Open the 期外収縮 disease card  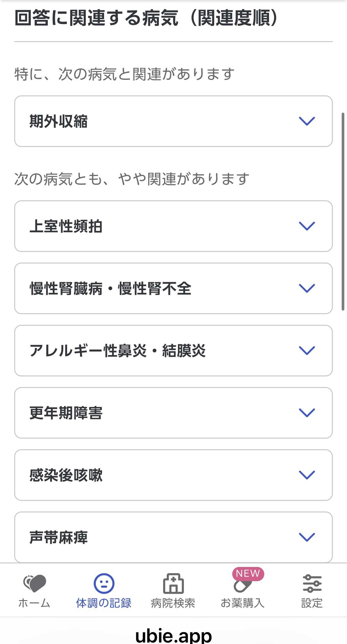pos(148,121)
